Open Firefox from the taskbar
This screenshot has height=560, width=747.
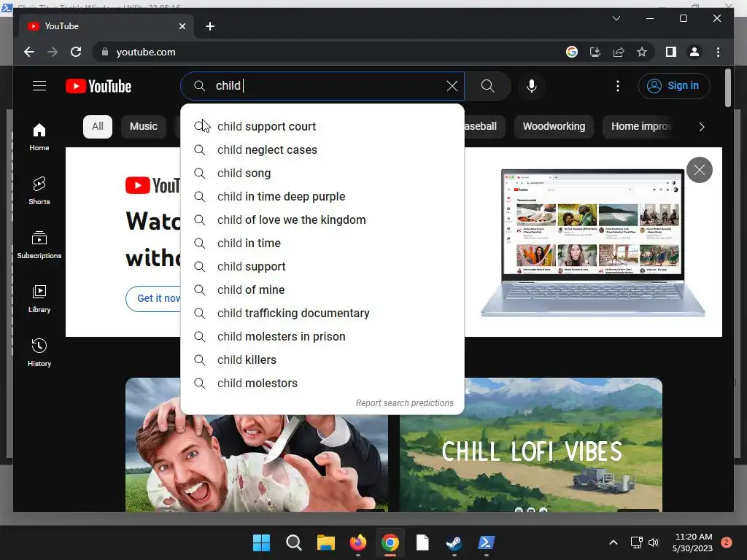[x=358, y=542]
